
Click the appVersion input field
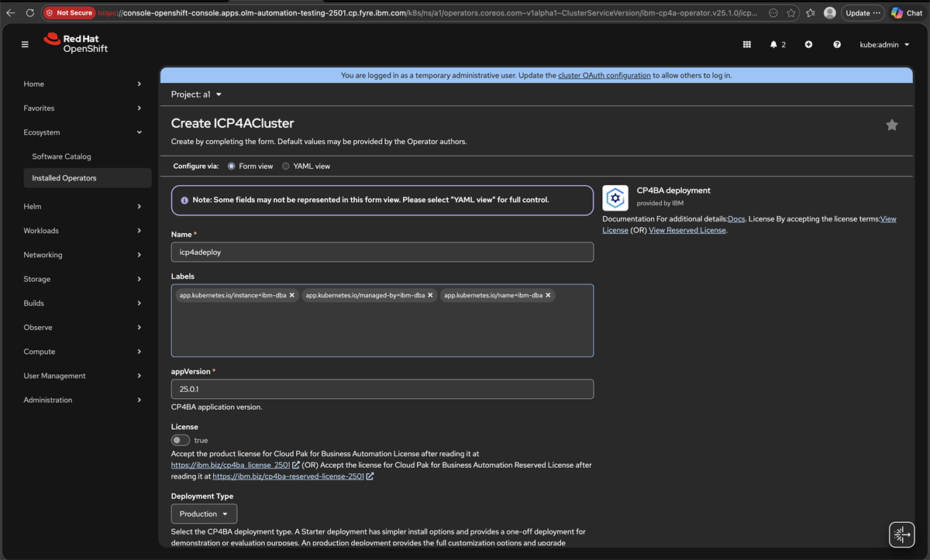point(382,389)
